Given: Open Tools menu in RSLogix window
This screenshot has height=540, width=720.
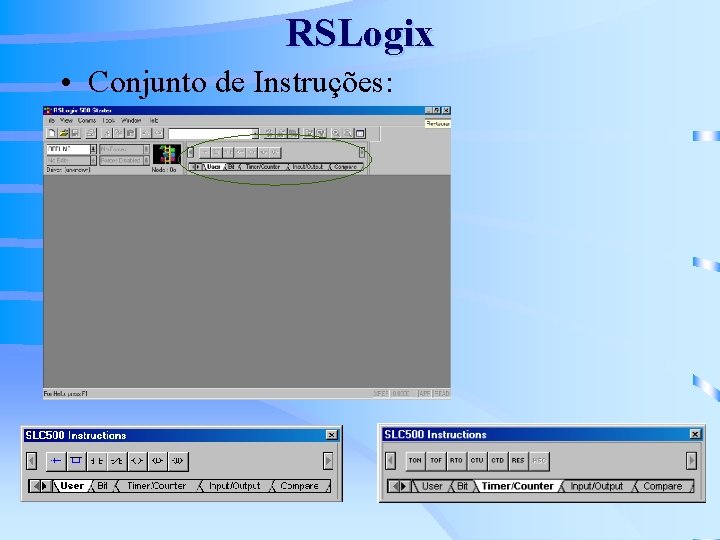Looking at the screenshot, I should click(x=109, y=120).
